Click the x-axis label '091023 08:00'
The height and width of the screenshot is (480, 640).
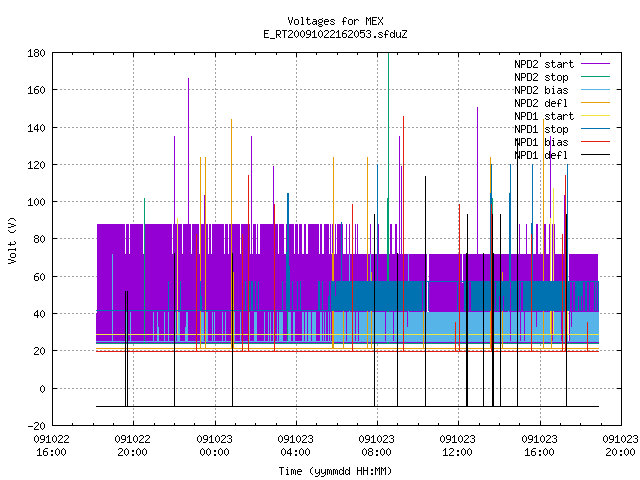[x=376, y=446]
